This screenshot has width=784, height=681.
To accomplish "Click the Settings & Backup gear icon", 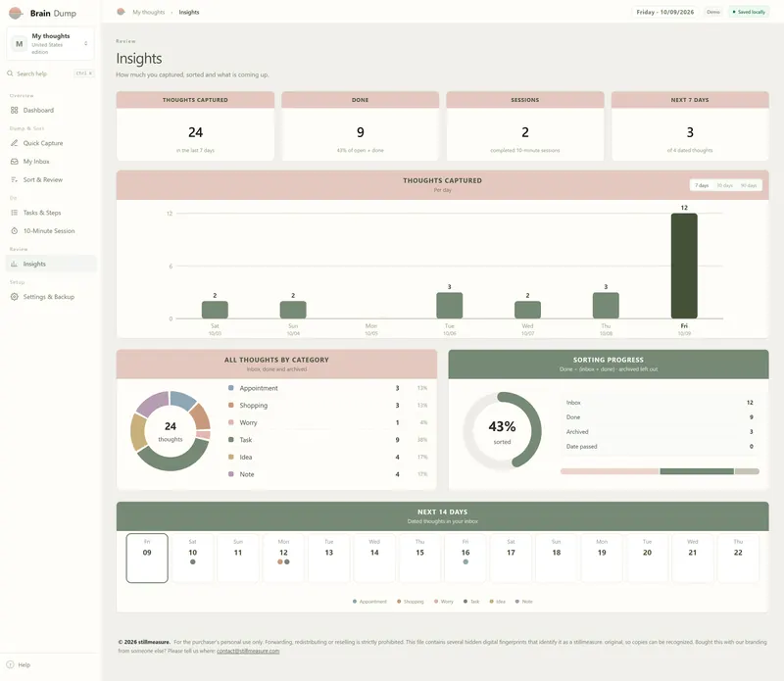I will pyautogui.click(x=14, y=297).
